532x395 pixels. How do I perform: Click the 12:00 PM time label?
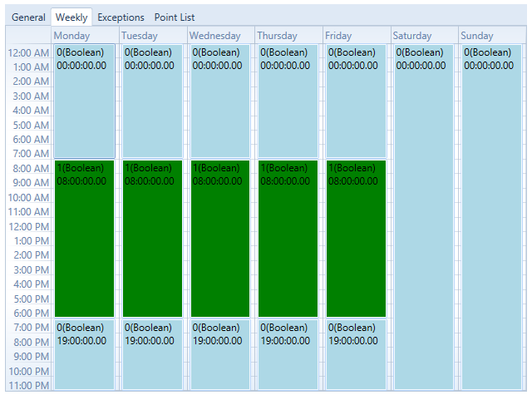pos(29,226)
